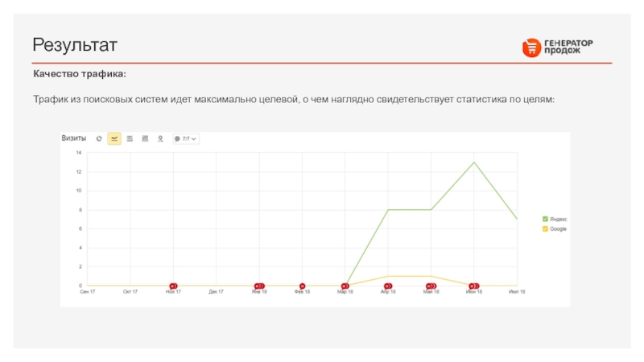Click the single annotation marker at Фев 18
This screenshot has height=362, width=644.
(x=303, y=286)
